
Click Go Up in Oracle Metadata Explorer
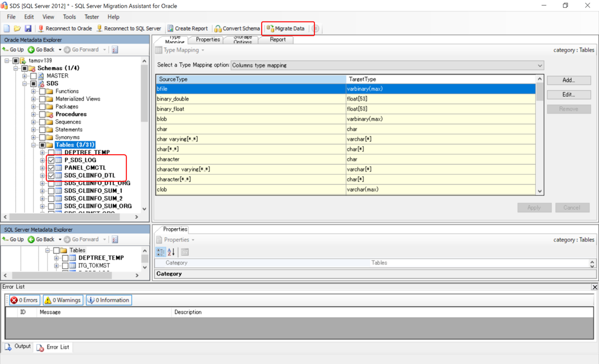click(13, 49)
